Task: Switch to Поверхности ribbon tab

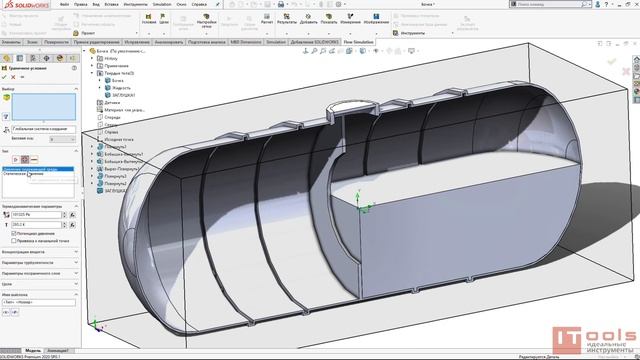Action: point(56,42)
